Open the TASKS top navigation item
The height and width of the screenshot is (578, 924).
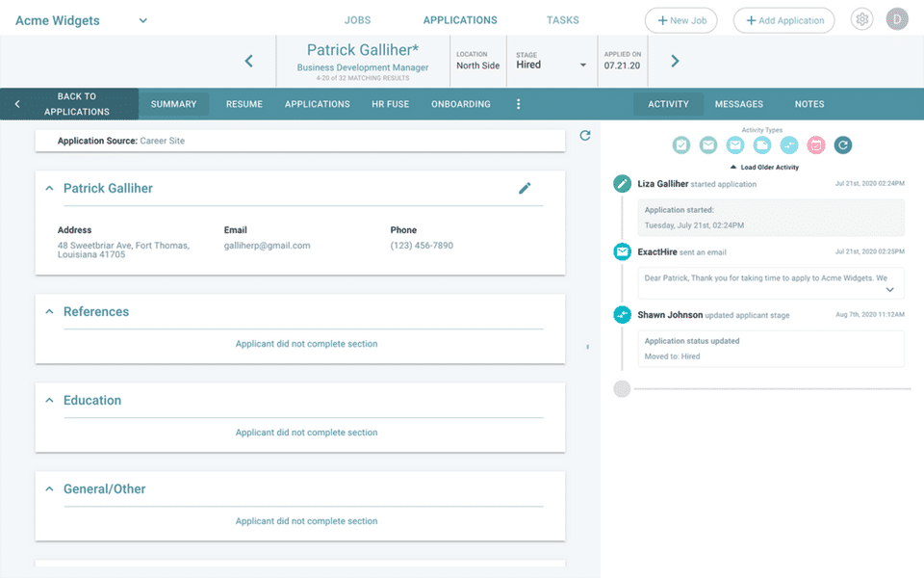563,20
